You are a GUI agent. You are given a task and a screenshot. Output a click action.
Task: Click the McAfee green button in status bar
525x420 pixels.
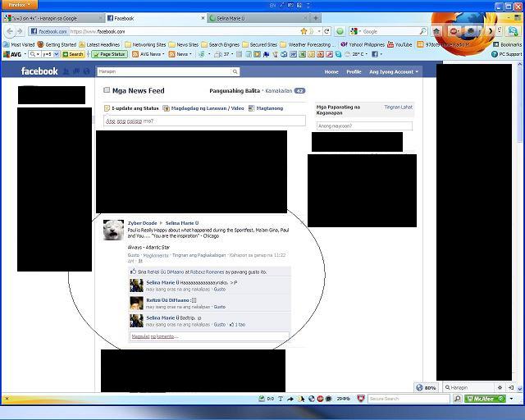[x=485, y=399]
